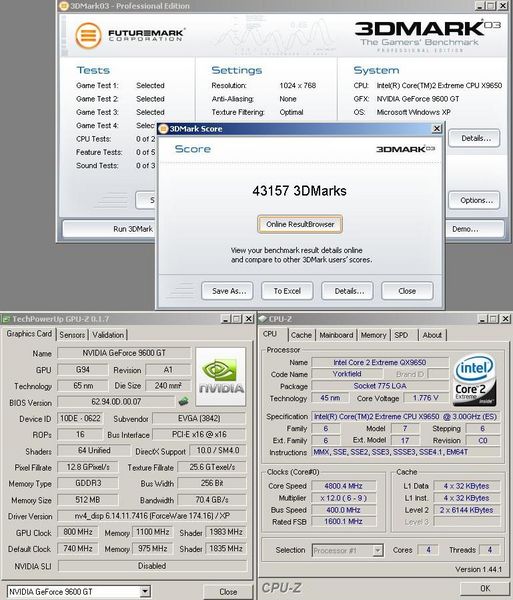Click the Instructions field in CPU-Z

405,452
